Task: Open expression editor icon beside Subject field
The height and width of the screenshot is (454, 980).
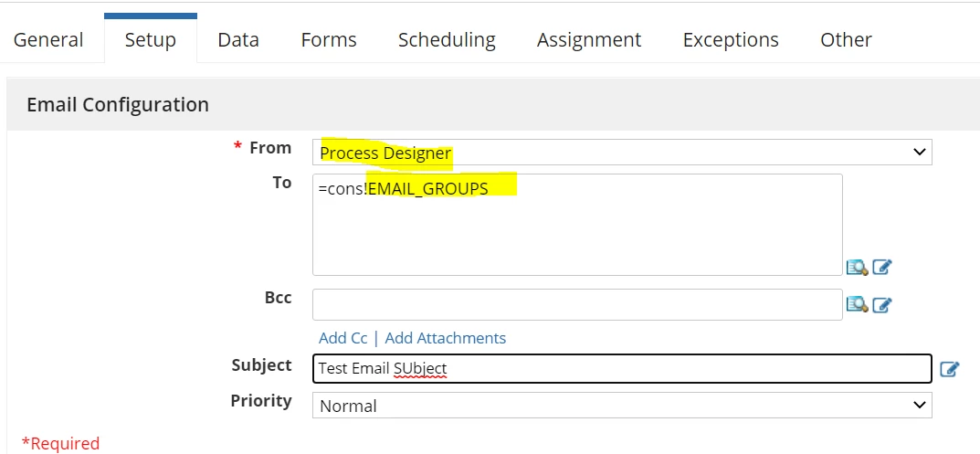Action: tap(949, 369)
